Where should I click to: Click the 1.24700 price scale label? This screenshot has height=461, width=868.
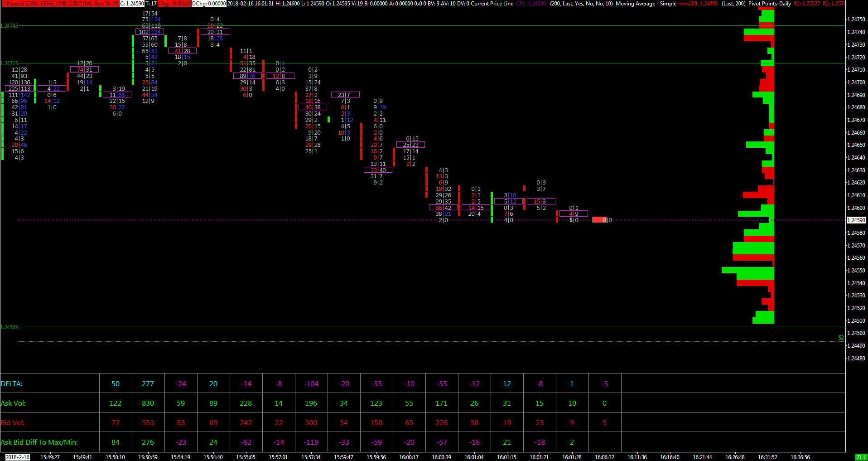point(856,82)
